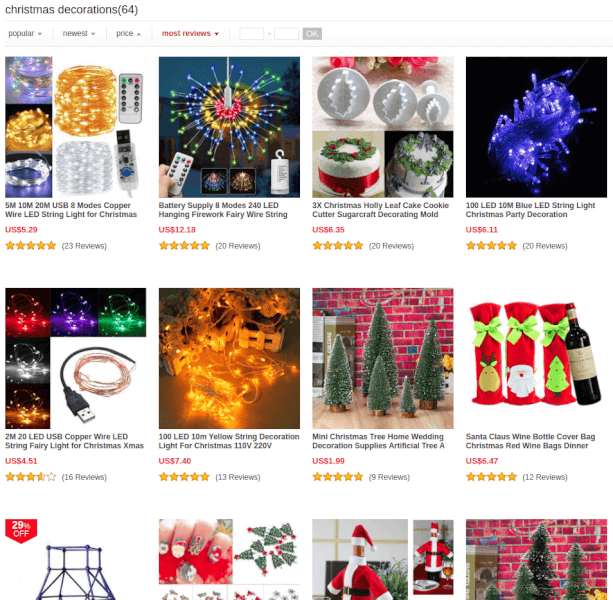Image resolution: width=613 pixels, height=600 pixels.
Task: Focus the maximum price input field
Action: coord(286,34)
